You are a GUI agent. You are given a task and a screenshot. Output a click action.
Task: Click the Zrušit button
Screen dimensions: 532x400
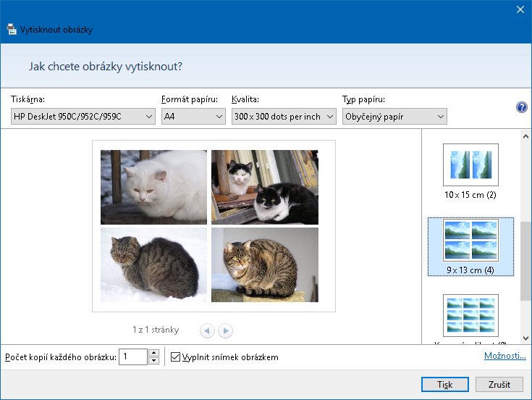499,384
